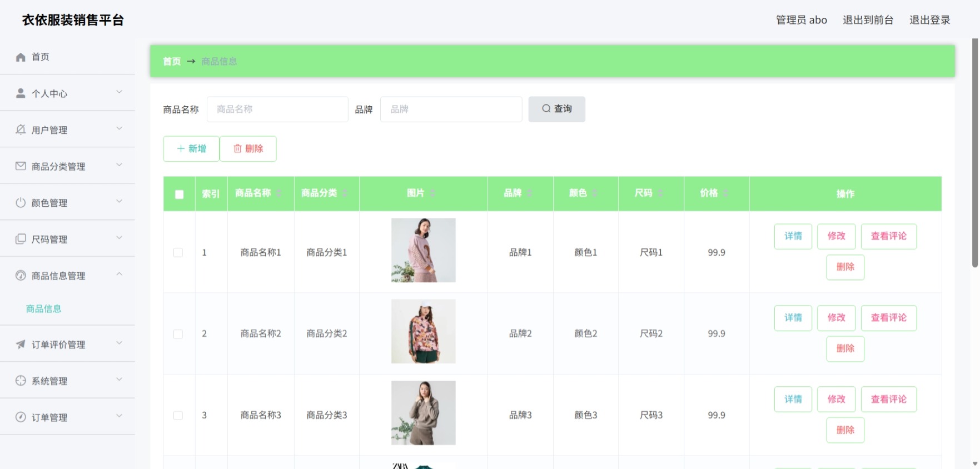Viewport: 980px width, 469px height.
Task: Click the envelope icon for 商品分类管理
Action: point(21,166)
